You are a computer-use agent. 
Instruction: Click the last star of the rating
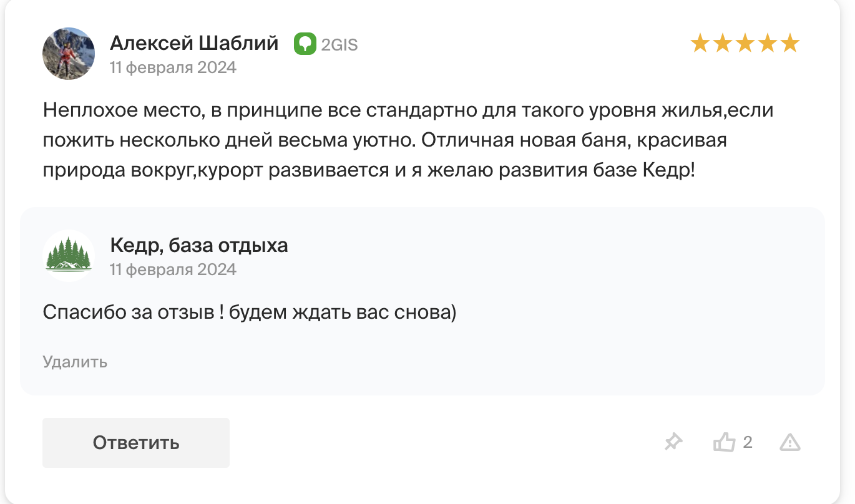[x=790, y=44]
